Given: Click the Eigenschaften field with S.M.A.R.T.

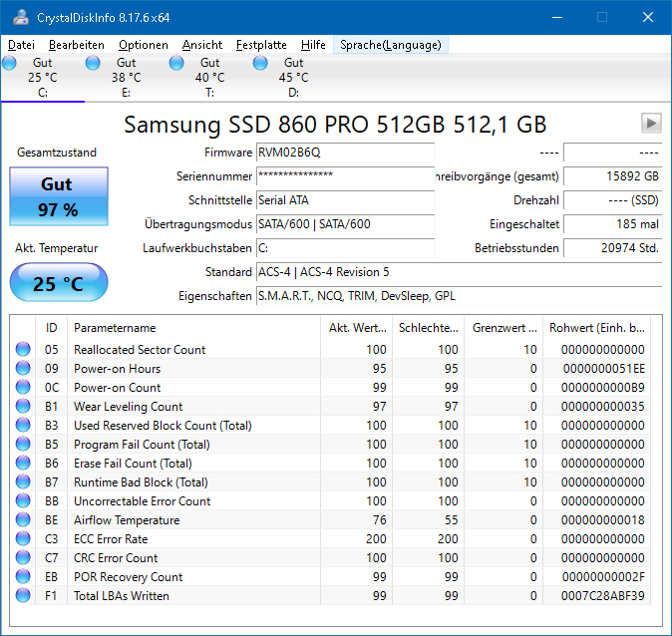Looking at the screenshot, I should pos(459,296).
